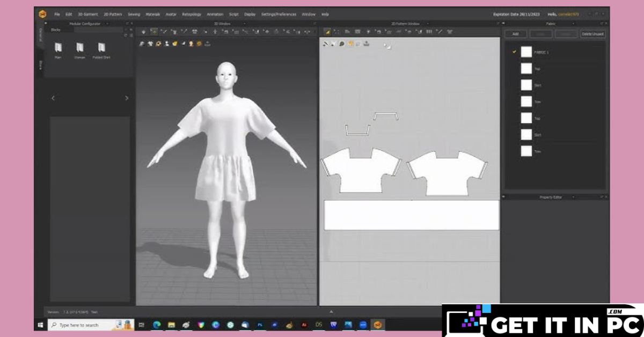Switch to the General side tab

tap(40, 35)
